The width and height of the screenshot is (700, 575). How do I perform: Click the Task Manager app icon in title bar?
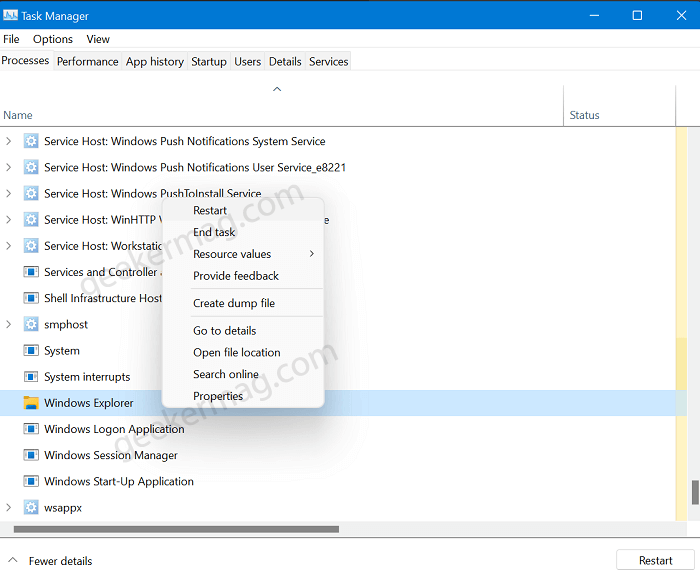10,16
